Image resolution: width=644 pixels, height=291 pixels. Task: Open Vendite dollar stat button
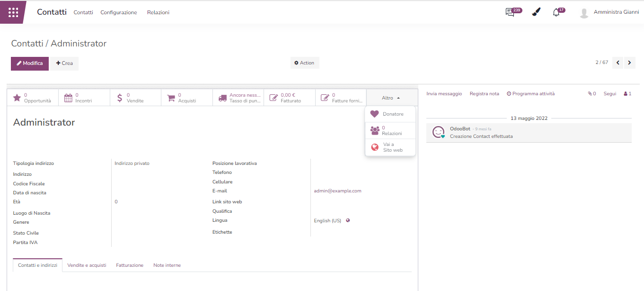135,98
